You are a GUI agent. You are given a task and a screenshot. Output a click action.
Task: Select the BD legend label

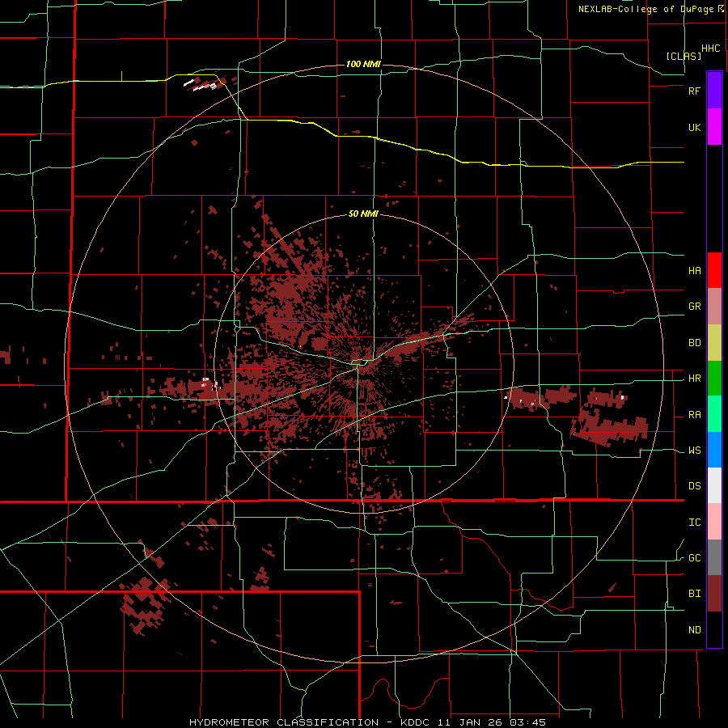point(694,343)
